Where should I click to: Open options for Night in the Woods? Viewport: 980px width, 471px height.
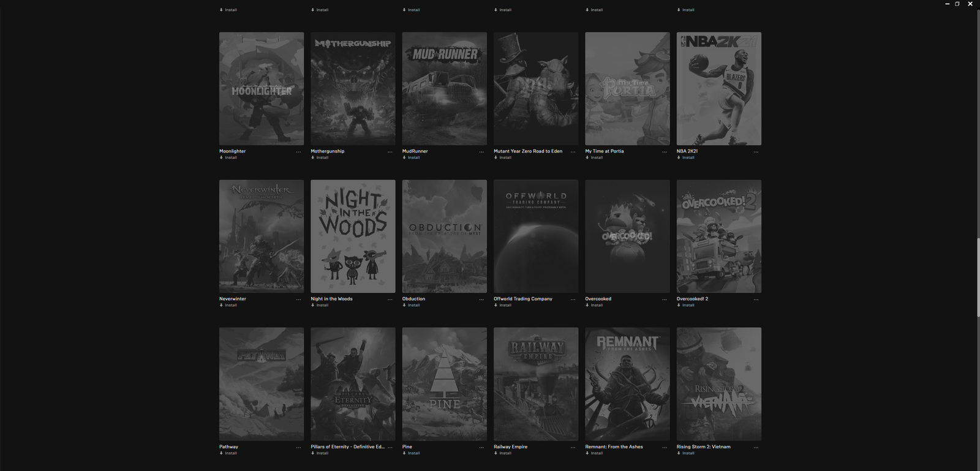390,300
